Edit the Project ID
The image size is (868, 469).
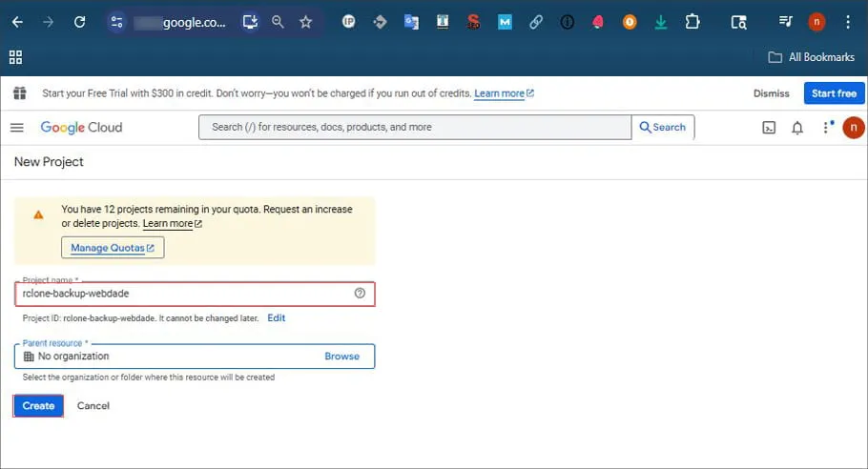[276, 318]
